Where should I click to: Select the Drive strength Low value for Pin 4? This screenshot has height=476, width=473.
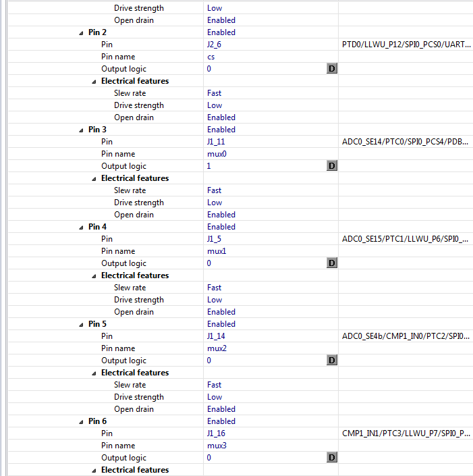(x=271, y=299)
